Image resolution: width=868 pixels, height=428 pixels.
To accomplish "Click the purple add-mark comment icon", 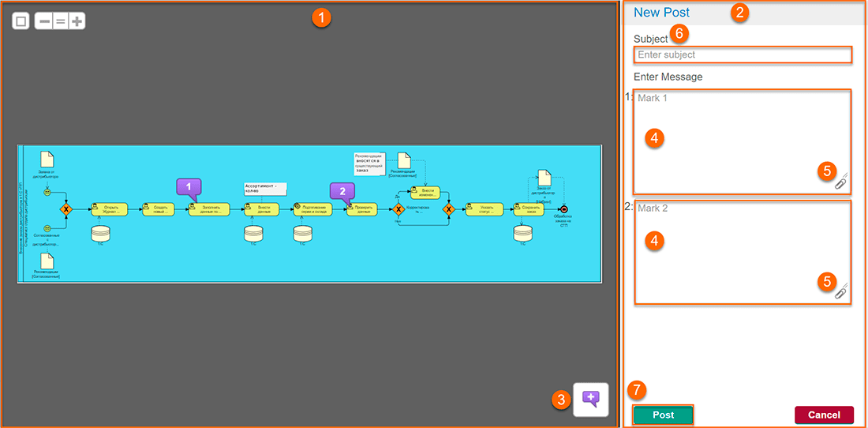I will tap(591, 400).
